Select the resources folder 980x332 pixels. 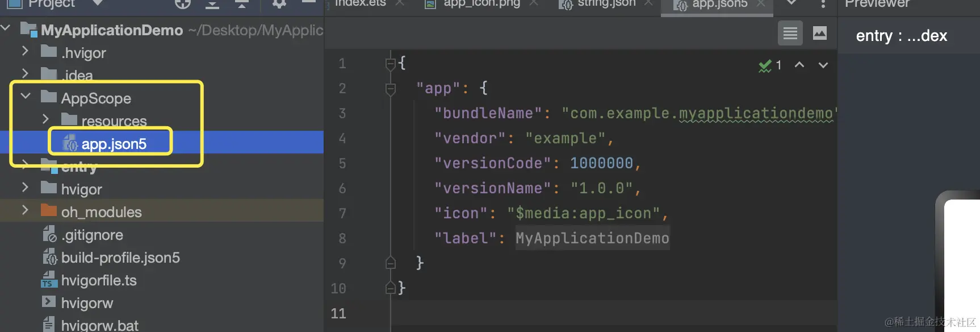(114, 121)
